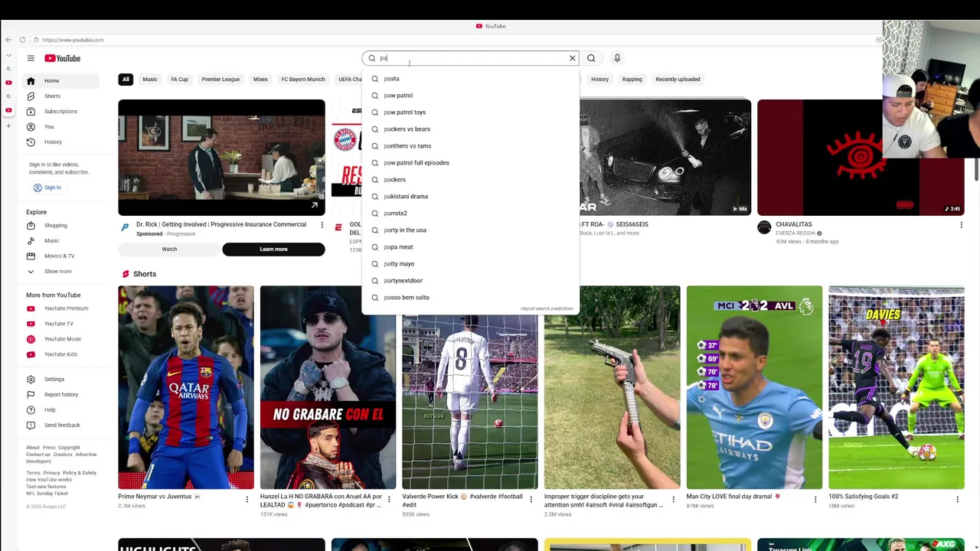This screenshot has width=980, height=551.
Task: Open Settings in sidebar
Action: pos(61,379)
